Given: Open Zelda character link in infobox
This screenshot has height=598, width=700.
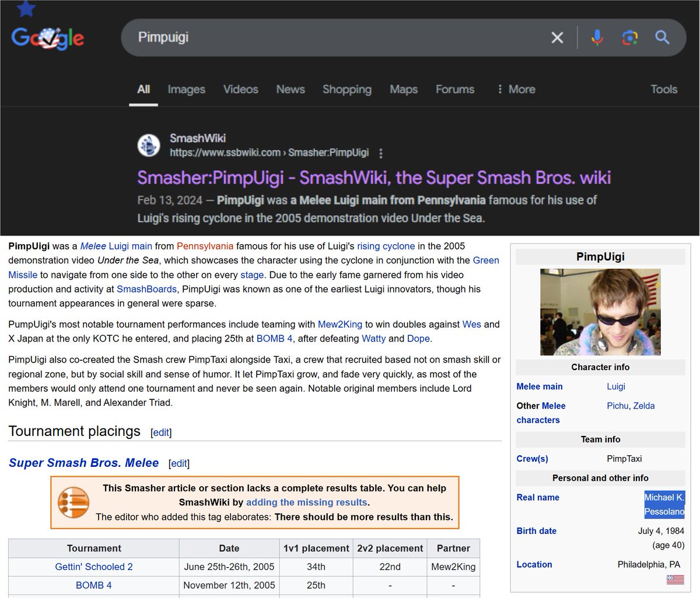Looking at the screenshot, I should click(644, 406).
